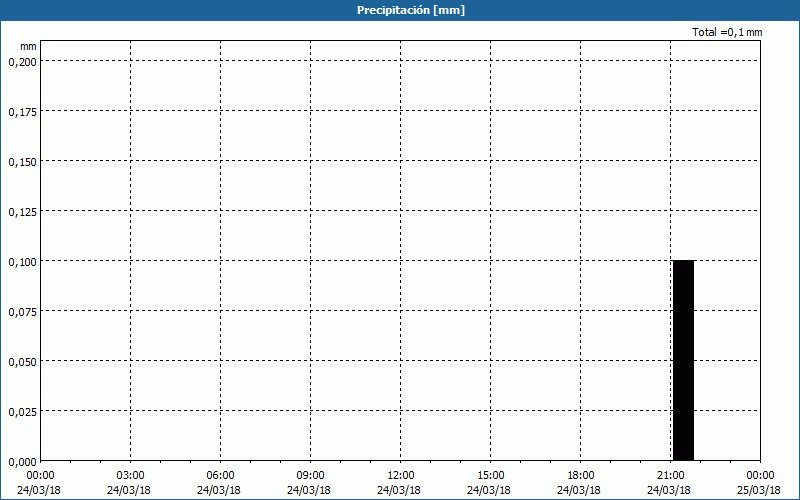This screenshot has height=500, width=800.
Task: Click the mm unit label above the y-axis
Action: point(29,46)
